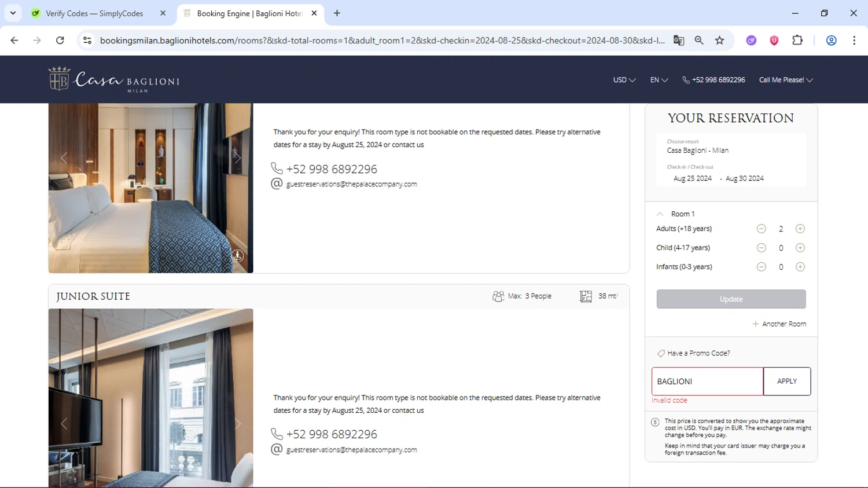Screen dimensions: 868x488
Task: Open the Junior Suite room photo
Action: pos(150,398)
